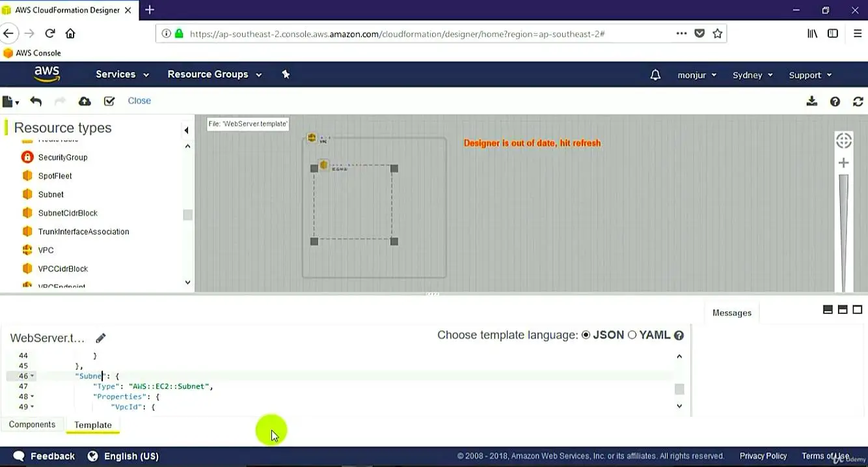Screen dimensions: 868x467
Task: Open the Support dropdown
Action: [810, 75]
